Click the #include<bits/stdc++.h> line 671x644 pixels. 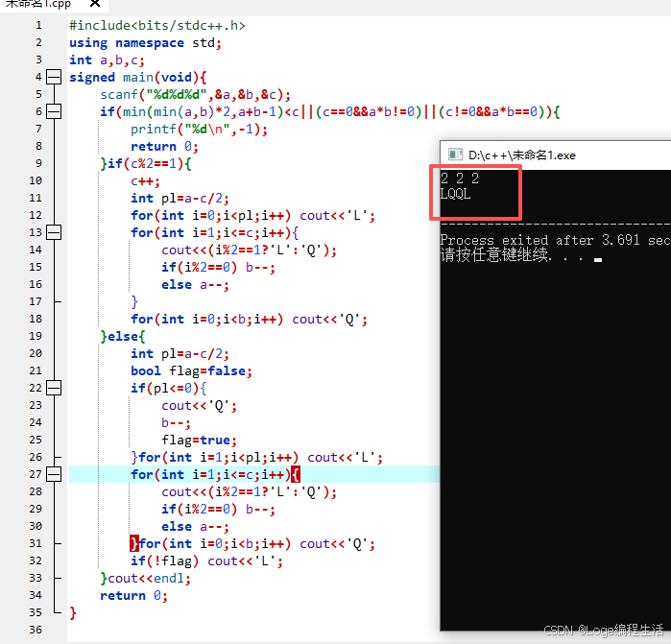point(157,26)
